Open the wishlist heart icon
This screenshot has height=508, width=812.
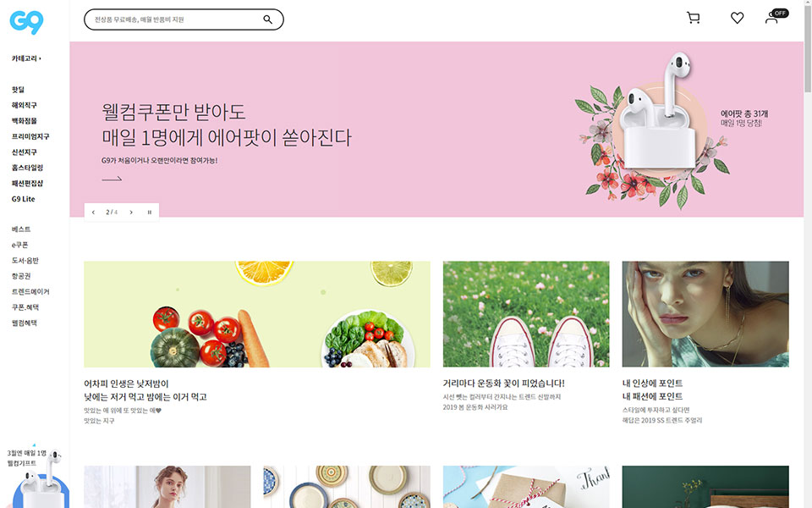(x=737, y=18)
